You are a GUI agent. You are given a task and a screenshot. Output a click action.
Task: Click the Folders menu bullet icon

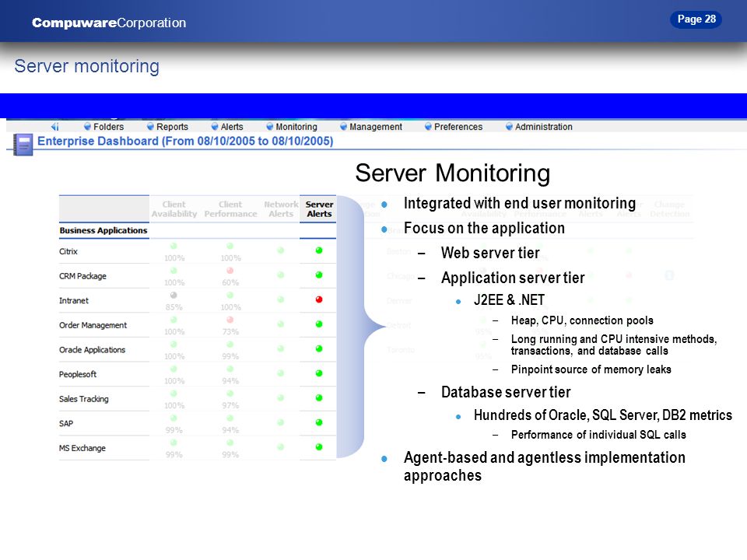(87, 126)
